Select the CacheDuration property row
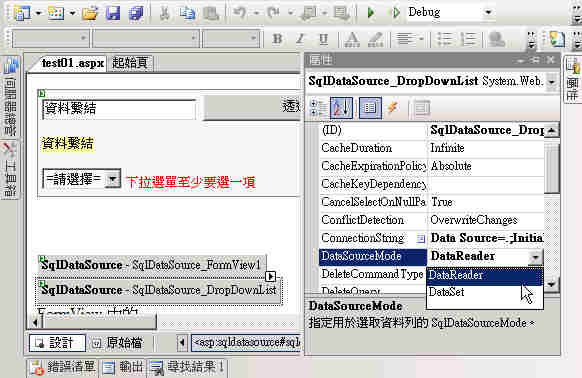 click(x=431, y=148)
